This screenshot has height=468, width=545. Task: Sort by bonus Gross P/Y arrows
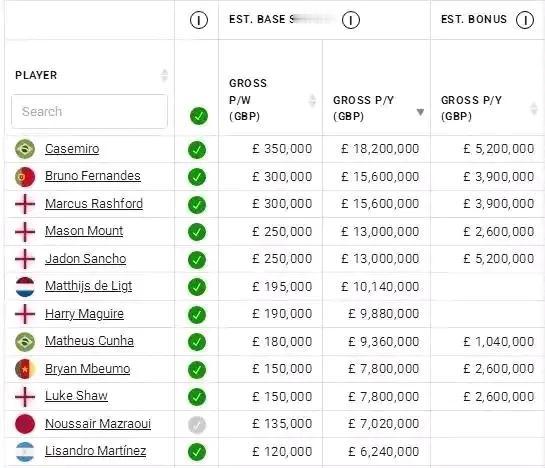[x=534, y=108]
